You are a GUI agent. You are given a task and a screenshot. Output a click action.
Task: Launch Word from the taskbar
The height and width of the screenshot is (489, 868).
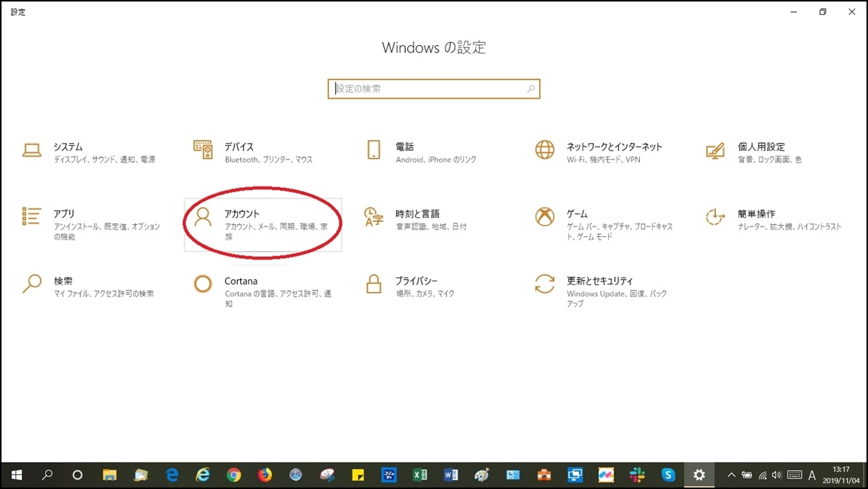click(x=451, y=475)
